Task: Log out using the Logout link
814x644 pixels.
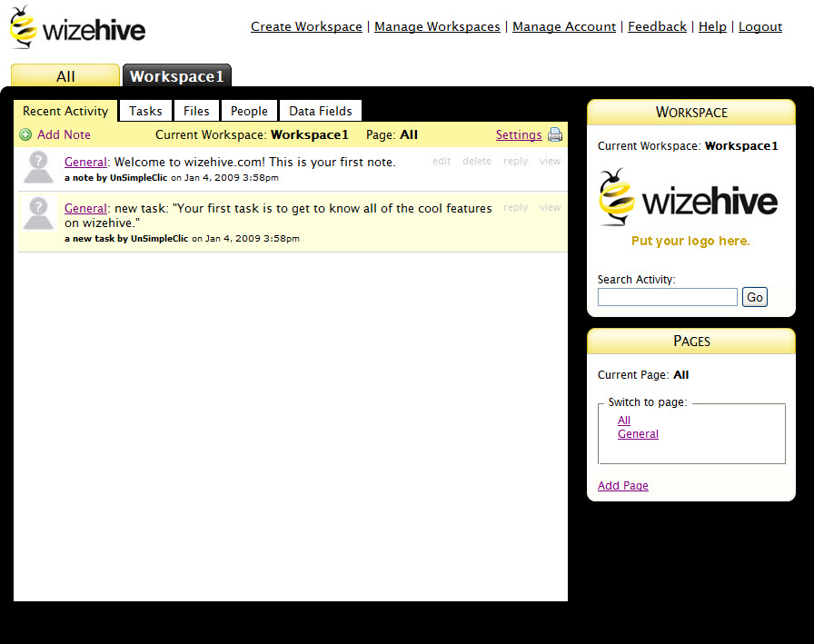Action: (760, 26)
